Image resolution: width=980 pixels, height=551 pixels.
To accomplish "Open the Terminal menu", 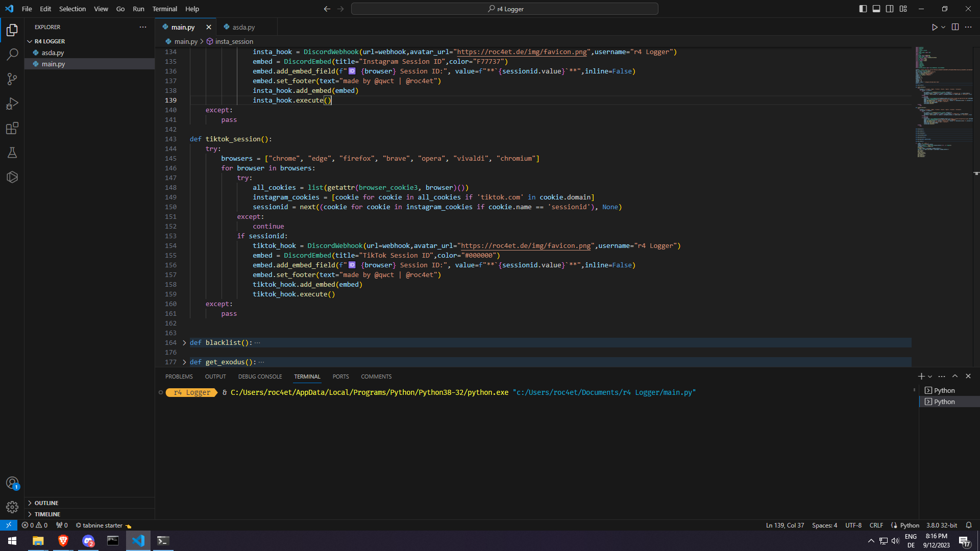I will point(164,9).
